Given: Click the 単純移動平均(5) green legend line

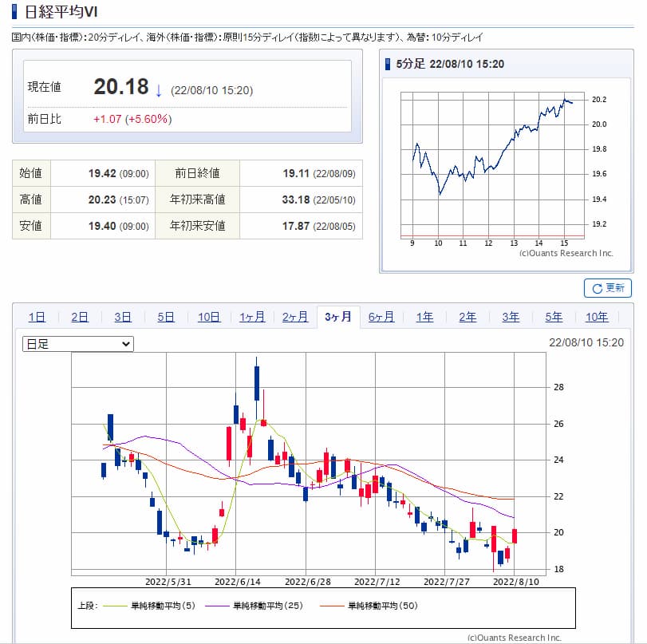Looking at the screenshot, I should 120,606.
